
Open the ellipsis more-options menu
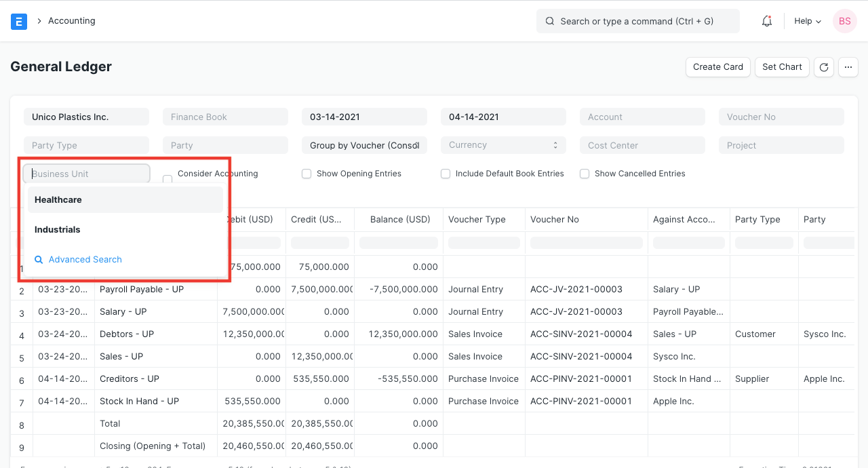coord(848,67)
